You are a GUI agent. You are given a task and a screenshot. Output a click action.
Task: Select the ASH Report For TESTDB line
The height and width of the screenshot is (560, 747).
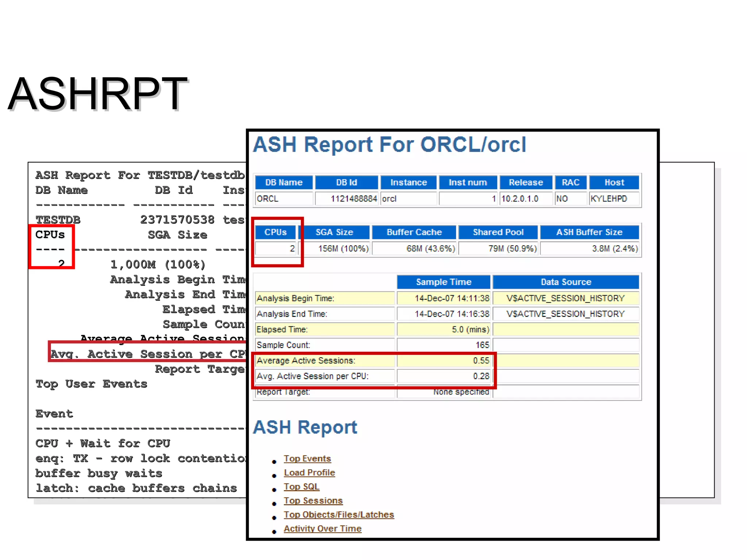click(x=140, y=175)
